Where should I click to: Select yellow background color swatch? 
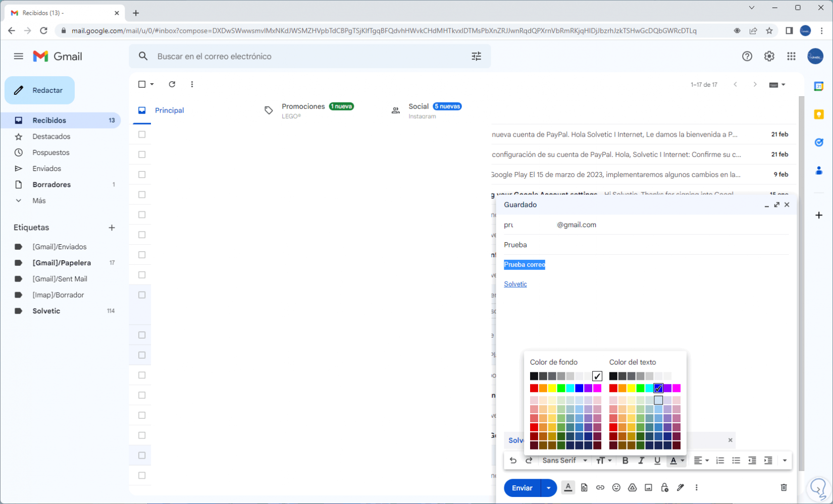coord(552,388)
